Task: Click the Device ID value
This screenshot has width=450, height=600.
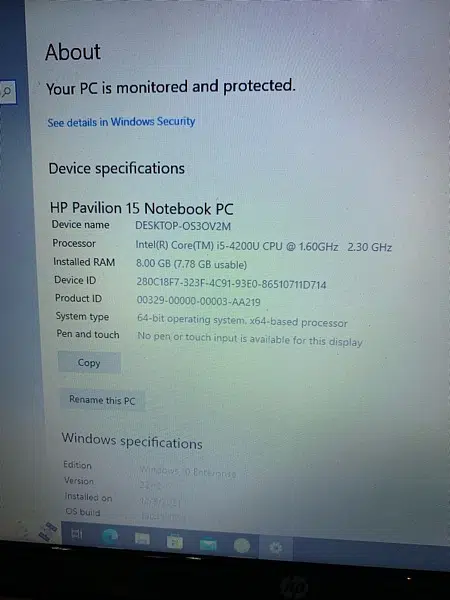Action: point(231,284)
